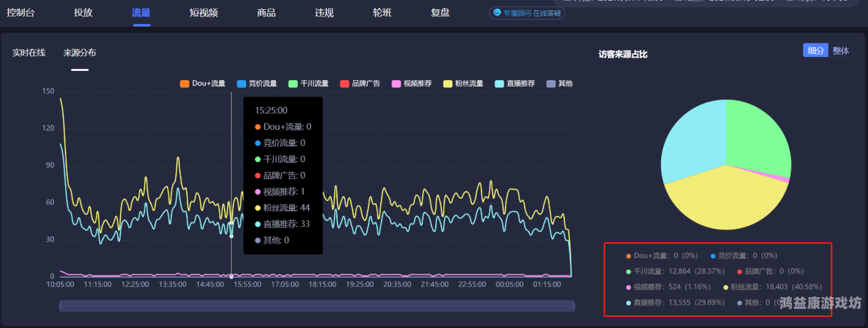Click the 10:05:00 x-axis label

coord(60,284)
